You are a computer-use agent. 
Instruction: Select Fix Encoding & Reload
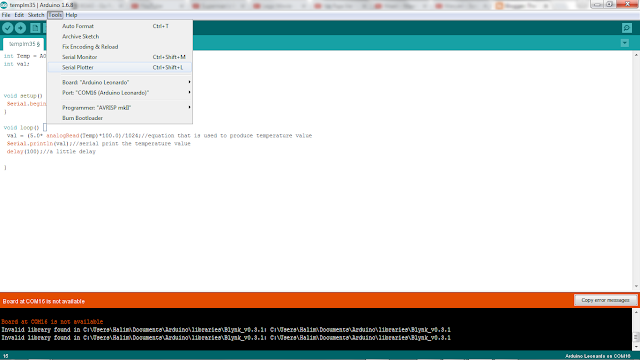(x=119, y=47)
